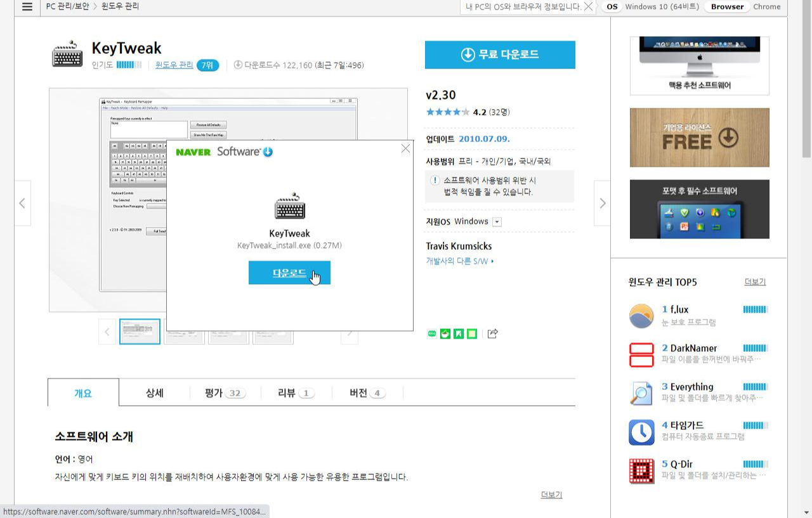Open 개발사의 다른 S/W link
The height and width of the screenshot is (518, 812).
(460, 261)
